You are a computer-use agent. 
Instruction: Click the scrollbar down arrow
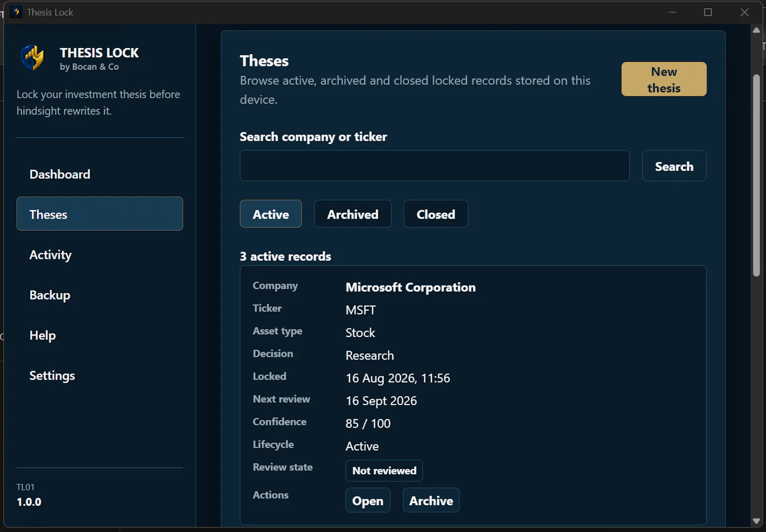click(x=756, y=521)
